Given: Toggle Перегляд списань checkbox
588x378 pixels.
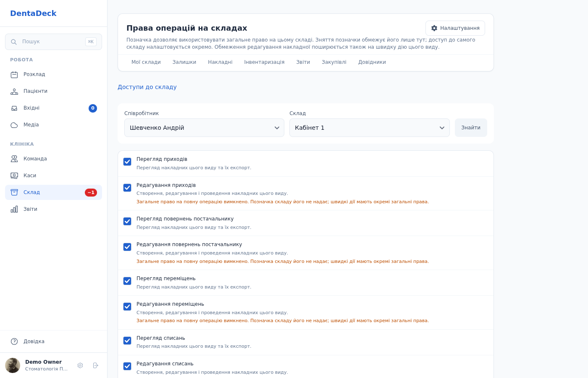Looking at the screenshot, I should click(127, 341).
